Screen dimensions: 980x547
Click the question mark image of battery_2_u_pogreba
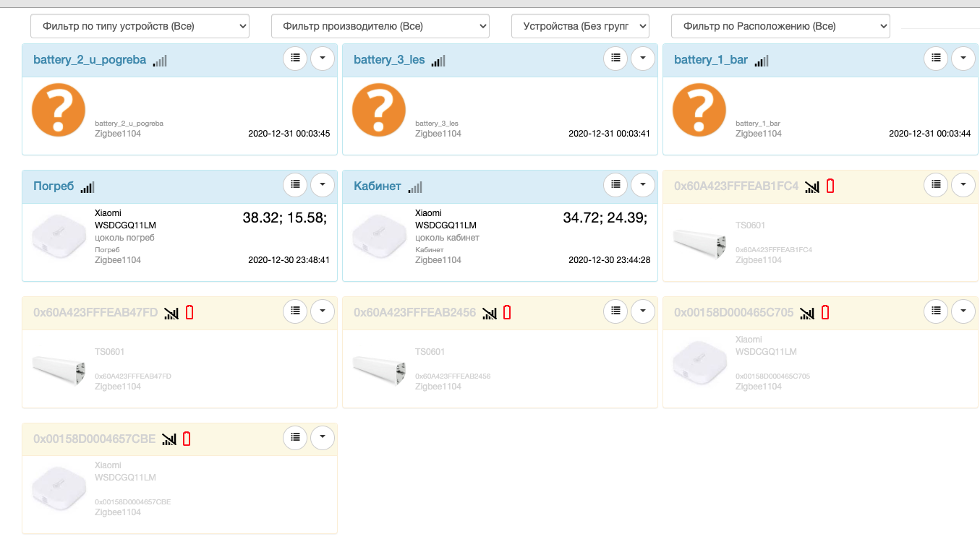click(59, 110)
